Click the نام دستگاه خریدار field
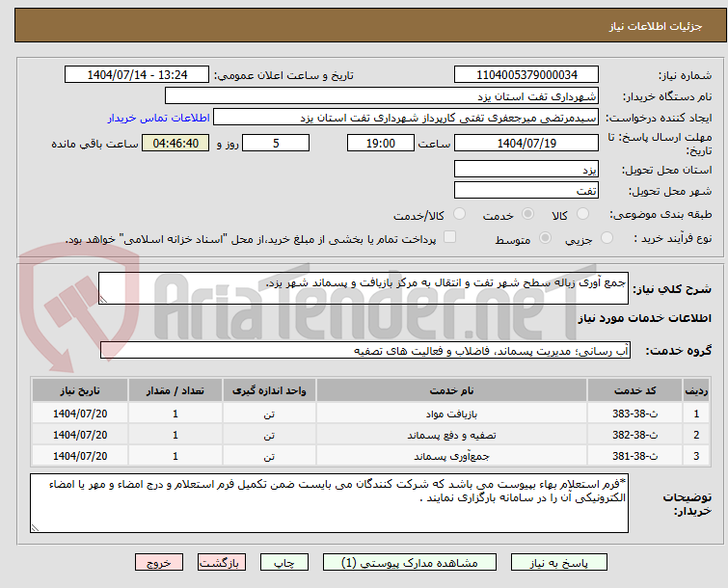 pos(382,96)
